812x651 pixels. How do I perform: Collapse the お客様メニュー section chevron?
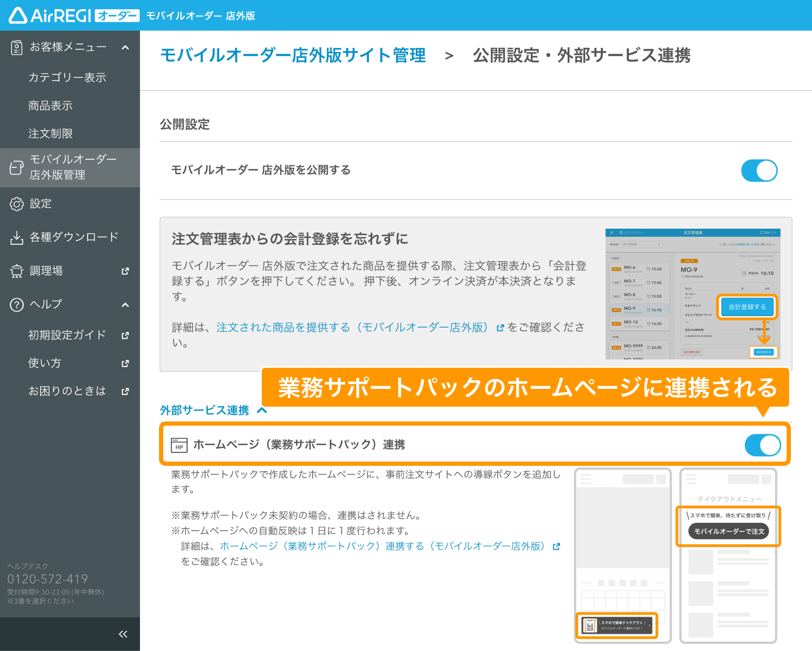pyautogui.click(x=125, y=47)
